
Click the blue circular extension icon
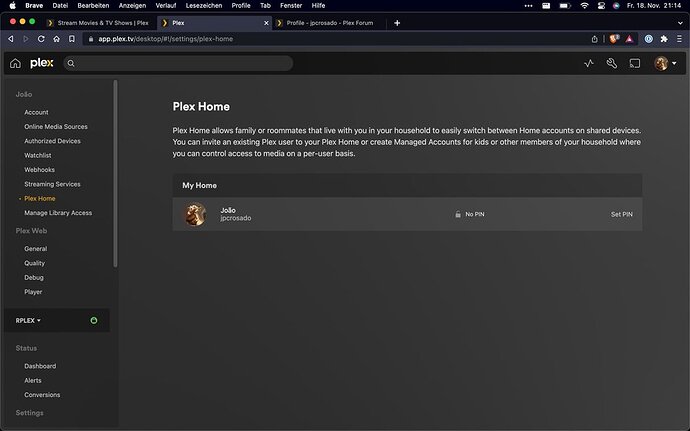pos(649,39)
